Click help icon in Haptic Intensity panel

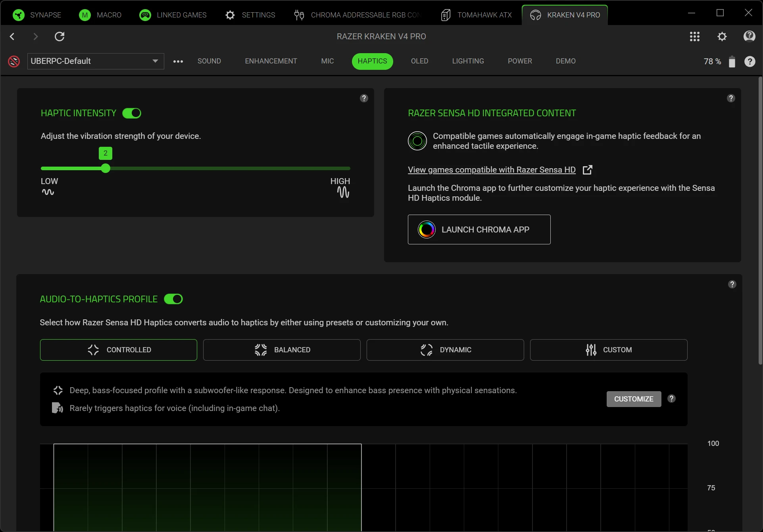(x=364, y=98)
